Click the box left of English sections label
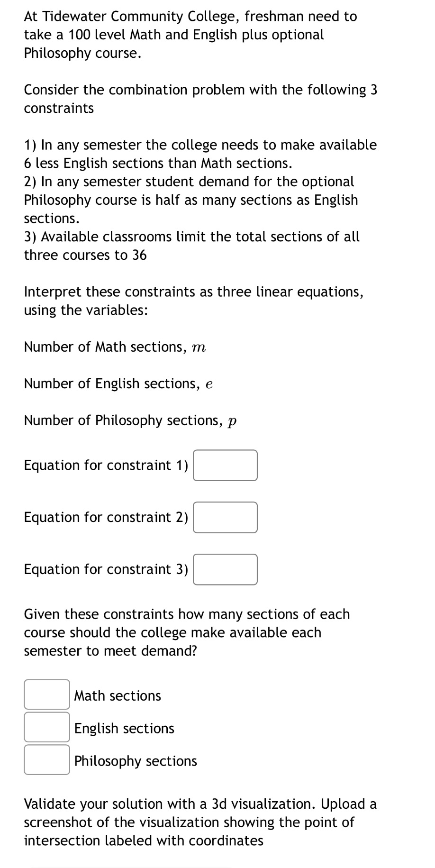Viewport: 435px width, 868px height. [x=46, y=727]
